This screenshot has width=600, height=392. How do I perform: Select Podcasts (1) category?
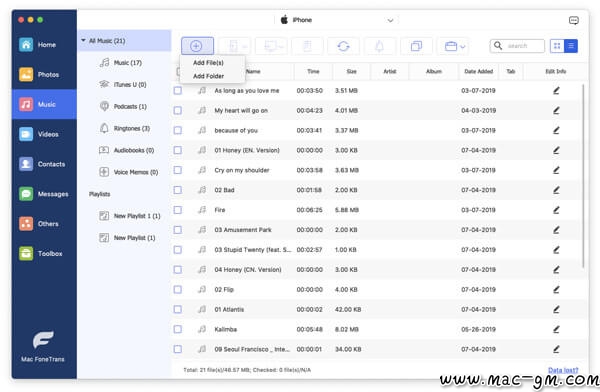coord(124,106)
